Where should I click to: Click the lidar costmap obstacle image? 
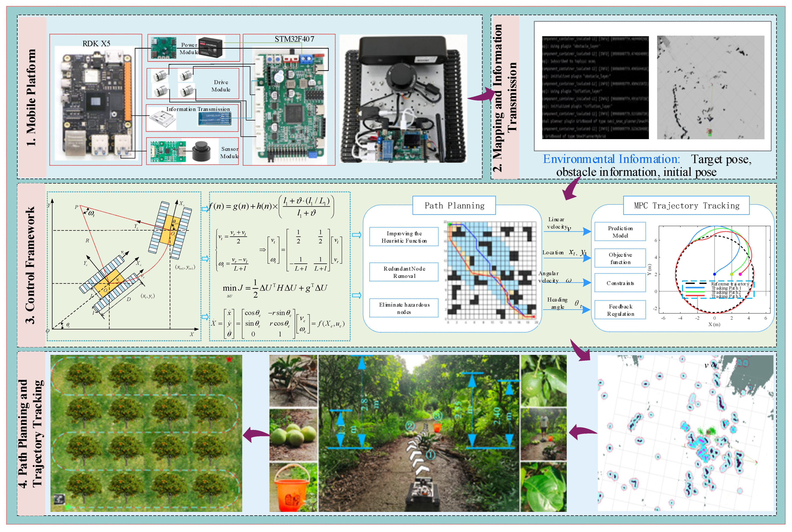tap(686, 433)
